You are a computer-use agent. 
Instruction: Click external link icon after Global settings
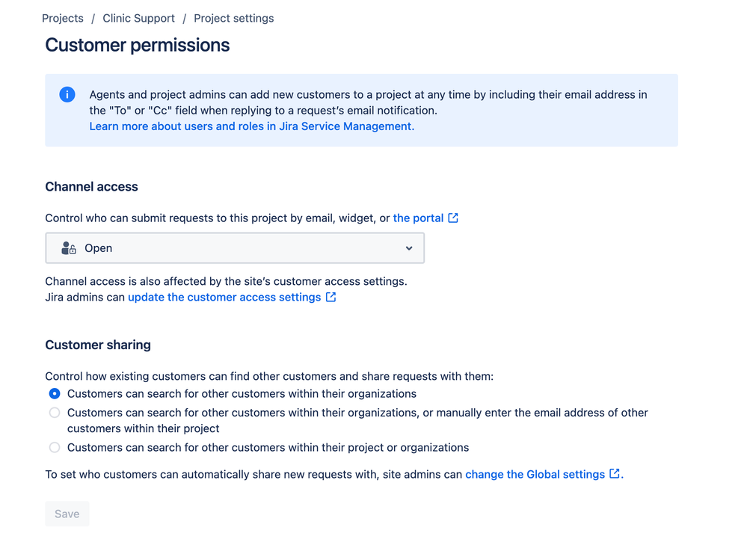tap(615, 474)
